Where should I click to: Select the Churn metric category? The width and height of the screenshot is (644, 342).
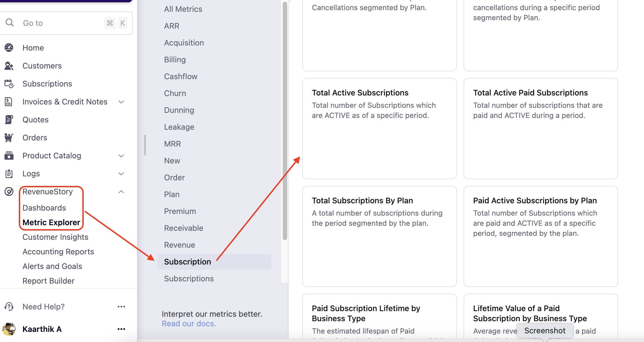(175, 93)
